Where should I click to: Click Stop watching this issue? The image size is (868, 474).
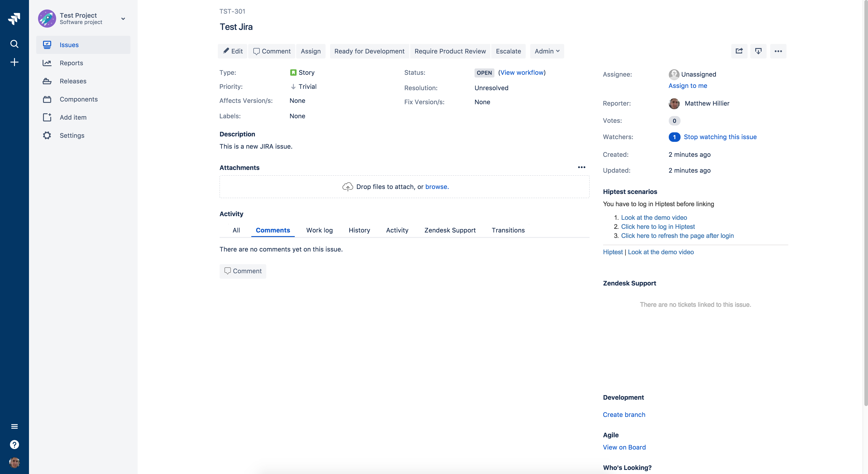(720, 137)
